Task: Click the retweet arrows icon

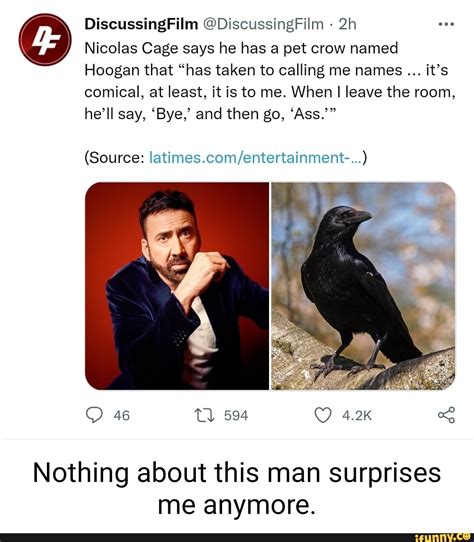Action: point(205,415)
